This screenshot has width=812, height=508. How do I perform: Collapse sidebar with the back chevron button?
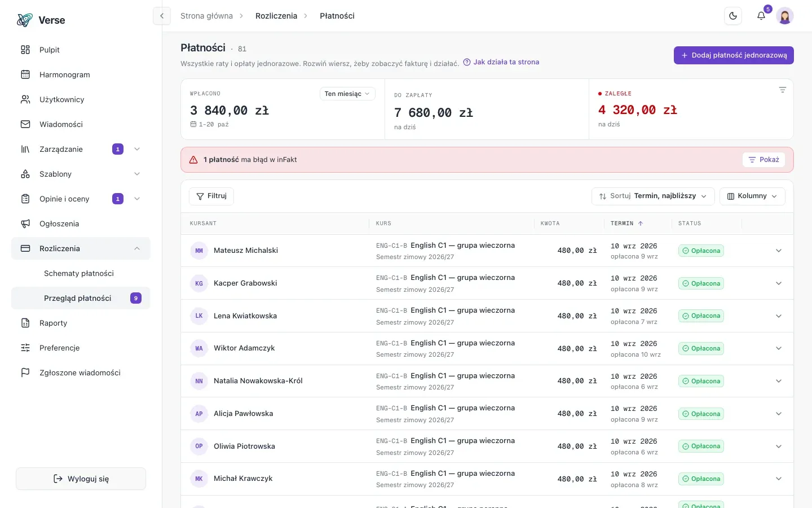(x=162, y=16)
